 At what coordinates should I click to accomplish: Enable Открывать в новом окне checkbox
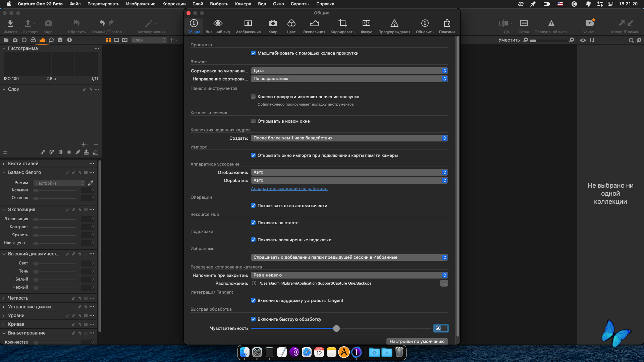(x=253, y=121)
